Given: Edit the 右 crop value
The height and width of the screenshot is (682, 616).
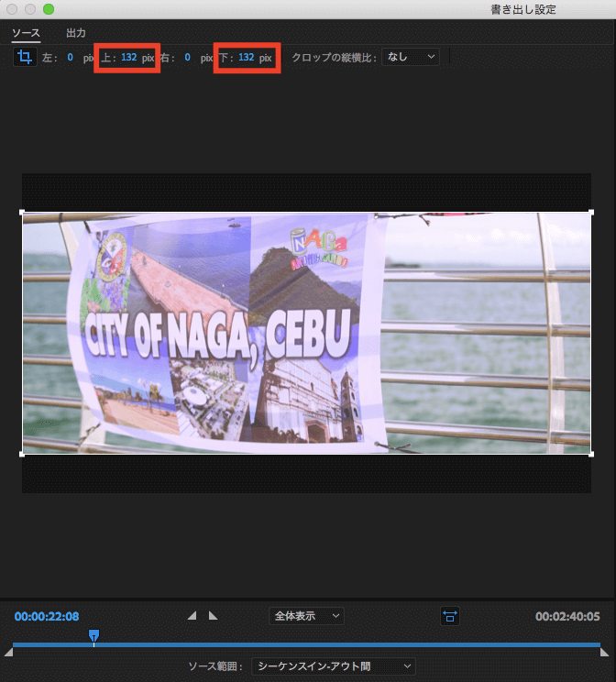Looking at the screenshot, I should coord(188,58).
